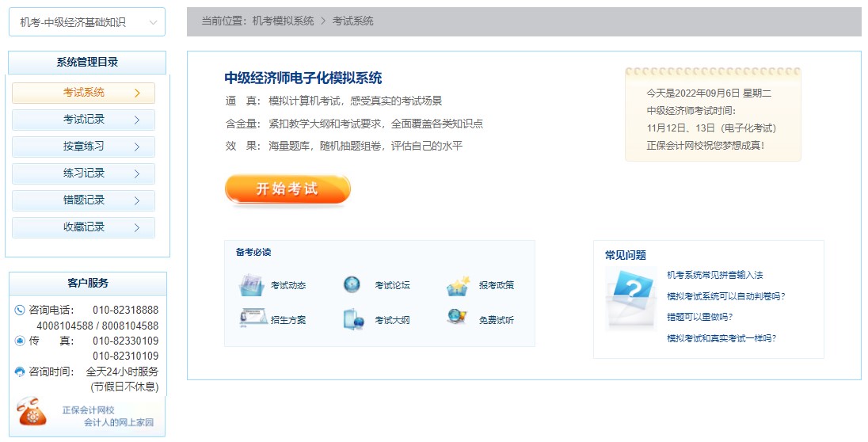Screen dimensions: 868x442
Task: Open the 机考-中级经济基础知识 subject dropdown
Action: click(x=87, y=22)
